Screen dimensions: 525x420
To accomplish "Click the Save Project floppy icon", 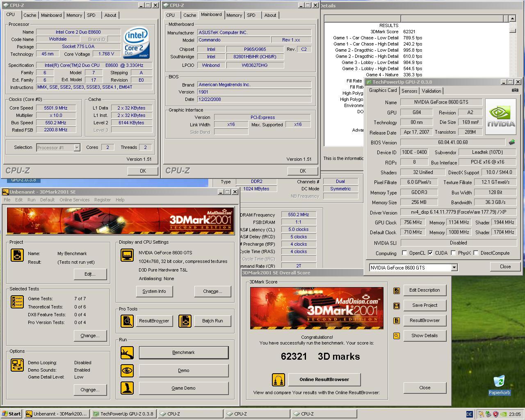I will [x=396, y=306].
